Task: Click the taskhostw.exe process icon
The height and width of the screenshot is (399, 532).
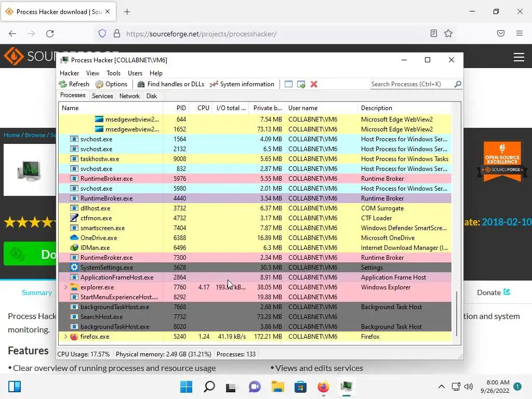Action: point(74,159)
